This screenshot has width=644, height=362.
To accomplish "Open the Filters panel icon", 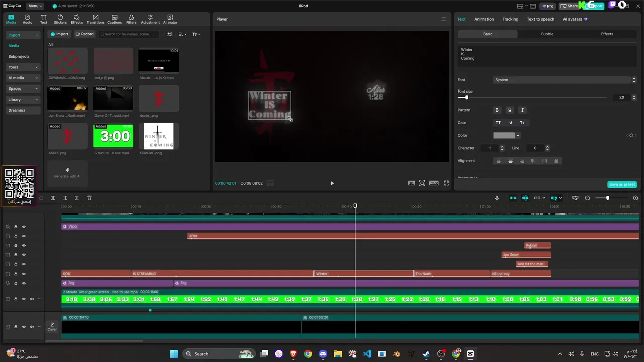I will click(131, 19).
